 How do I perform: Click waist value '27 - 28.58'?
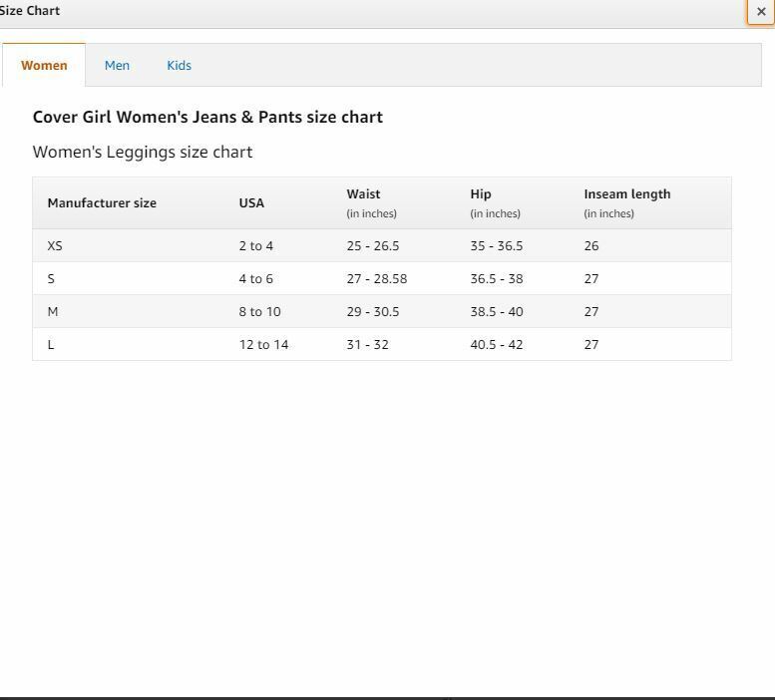(x=377, y=279)
